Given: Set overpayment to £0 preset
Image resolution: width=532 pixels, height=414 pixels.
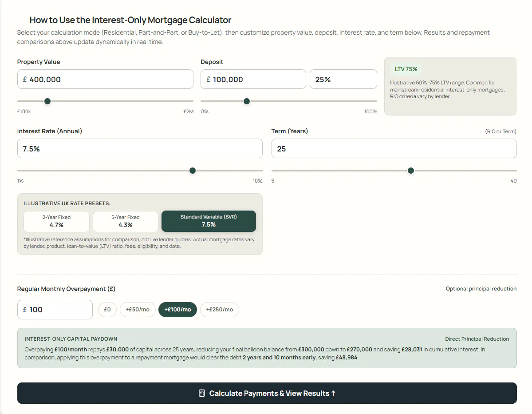Looking at the screenshot, I should pyautogui.click(x=107, y=310).
